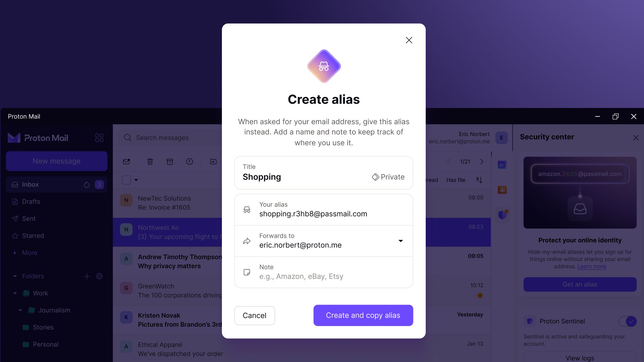Expand the Journalism subfolder tree item

pos(20,310)
